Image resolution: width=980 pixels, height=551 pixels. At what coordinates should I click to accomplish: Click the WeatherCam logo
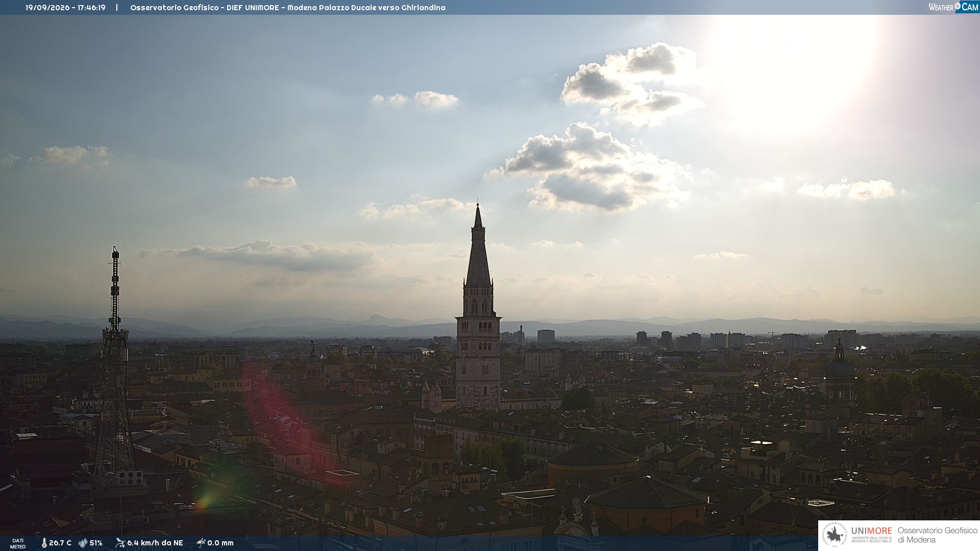coord(953,7)
